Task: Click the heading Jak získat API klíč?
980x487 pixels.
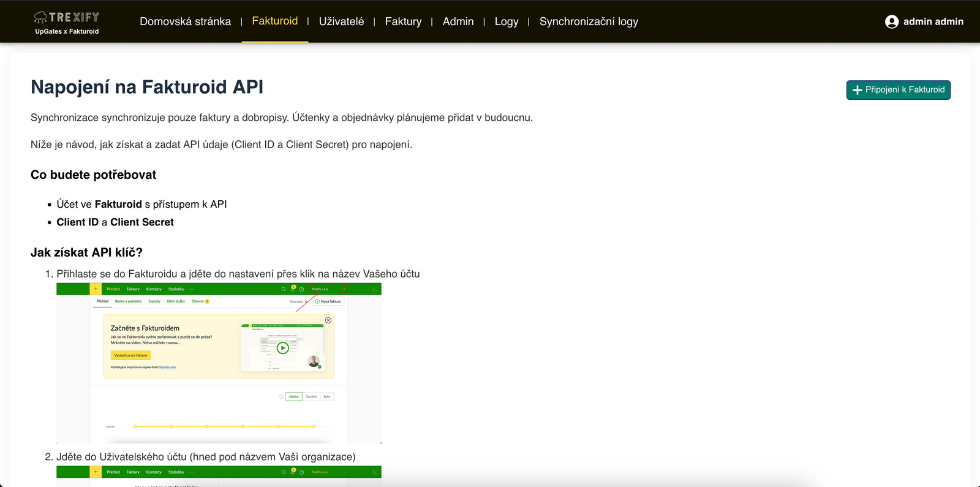Action: (86, 252)
